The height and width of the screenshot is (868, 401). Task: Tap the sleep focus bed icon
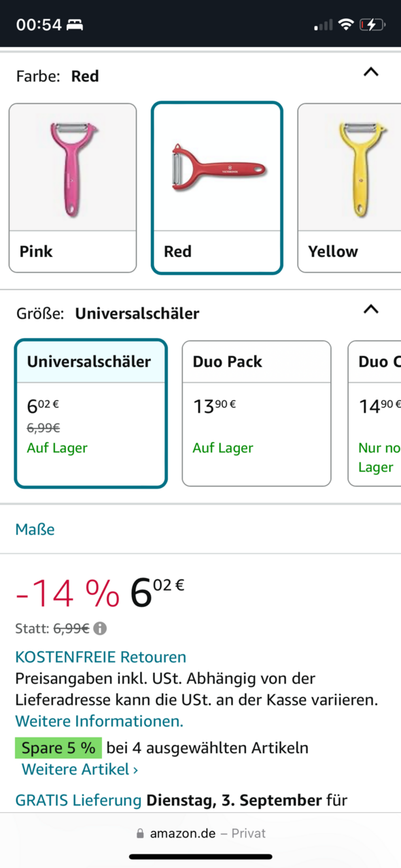point(75,25)
